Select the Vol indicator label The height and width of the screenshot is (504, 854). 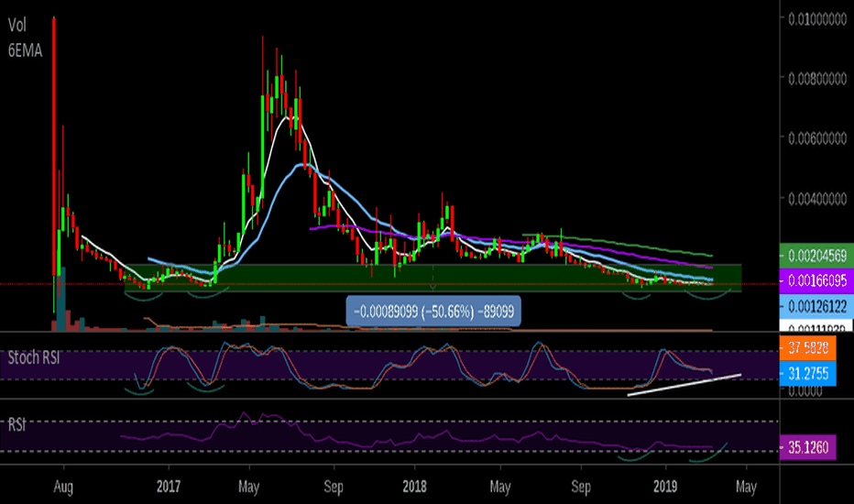pos(16,25)
